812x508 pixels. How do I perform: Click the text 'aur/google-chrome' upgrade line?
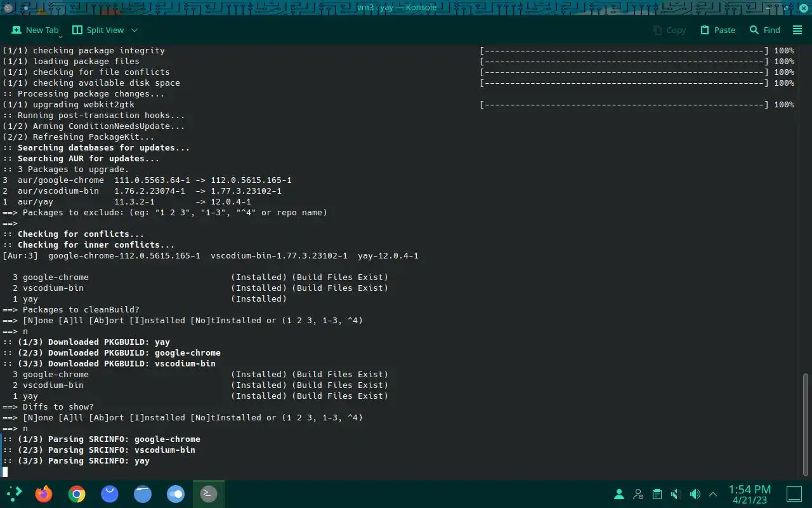point(147,180)
